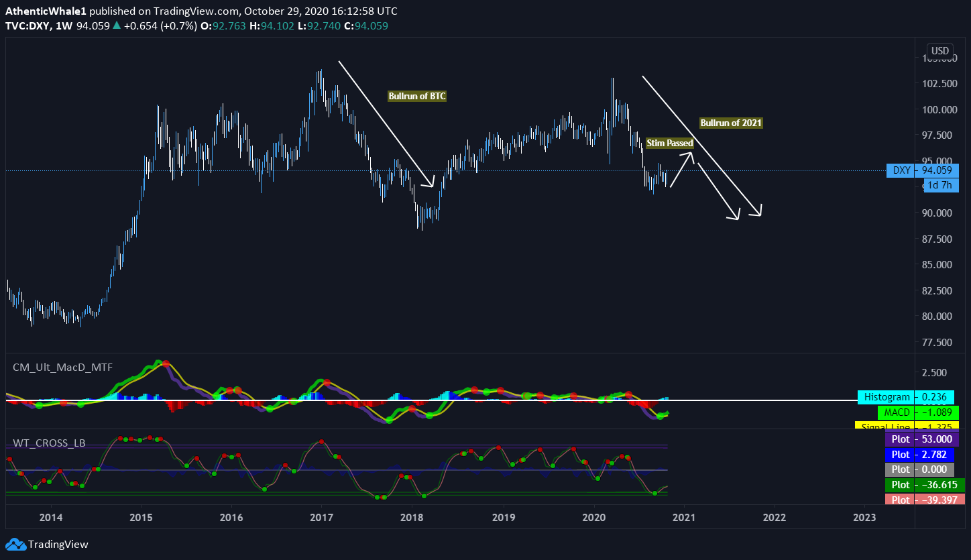Click the 2018 label on time axis

click(412, 517)
